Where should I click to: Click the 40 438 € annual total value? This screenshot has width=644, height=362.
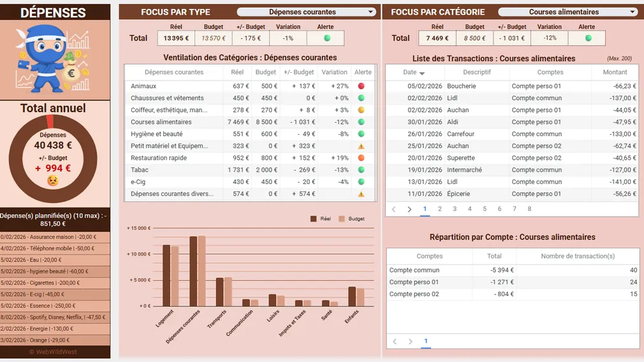click(x=53, y=145)
